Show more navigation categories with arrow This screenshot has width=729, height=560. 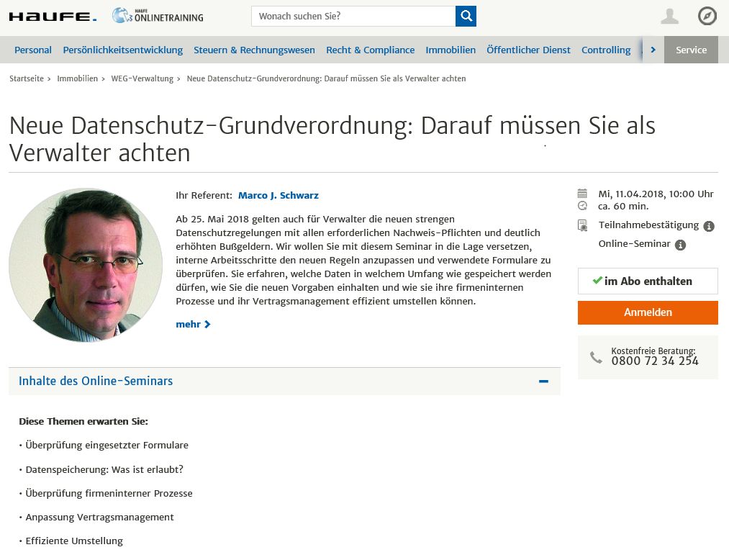pos(653,50)
